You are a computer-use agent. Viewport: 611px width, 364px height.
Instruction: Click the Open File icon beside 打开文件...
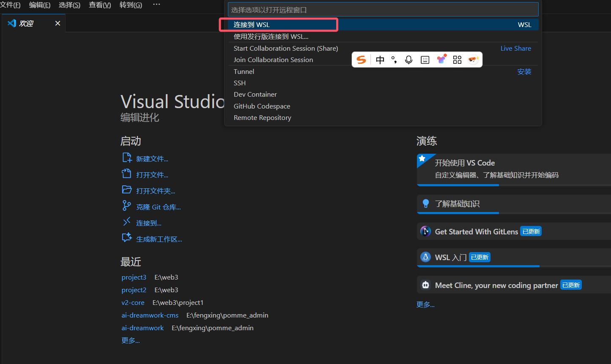[x=127, y=174]
